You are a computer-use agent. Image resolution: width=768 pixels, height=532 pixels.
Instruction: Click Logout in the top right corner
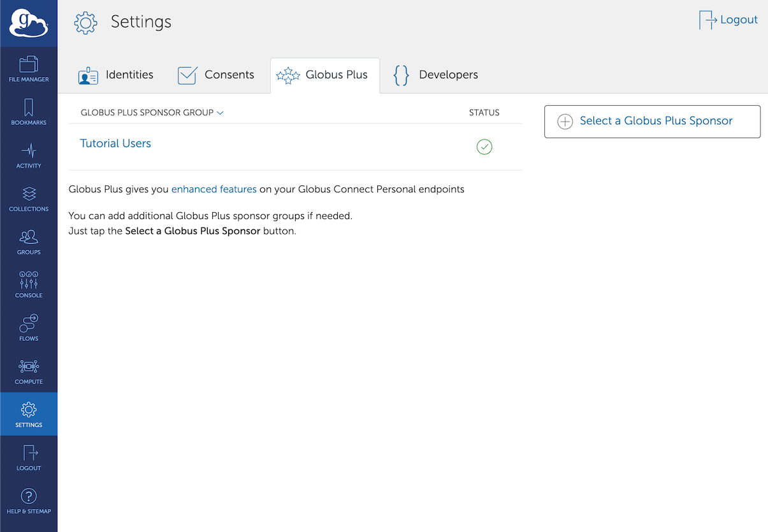click(728, 20)
